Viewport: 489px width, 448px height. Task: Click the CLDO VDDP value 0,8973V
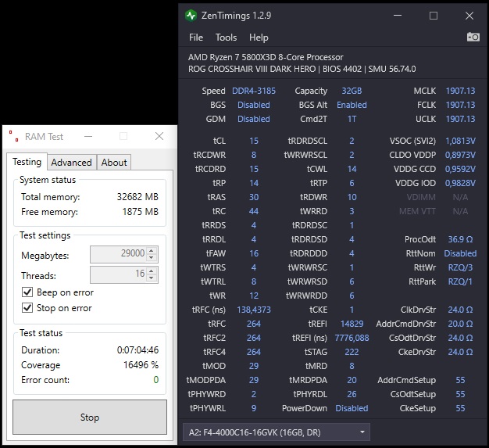point(460,155)
